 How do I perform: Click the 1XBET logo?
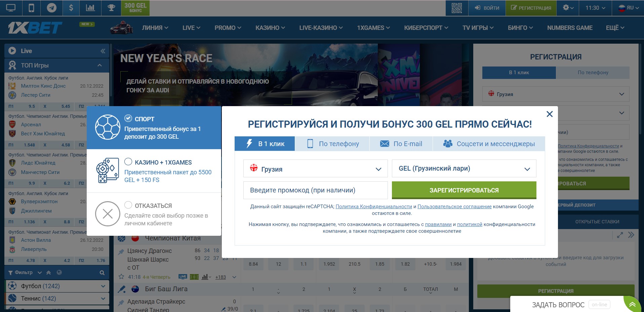pos(35,28)
